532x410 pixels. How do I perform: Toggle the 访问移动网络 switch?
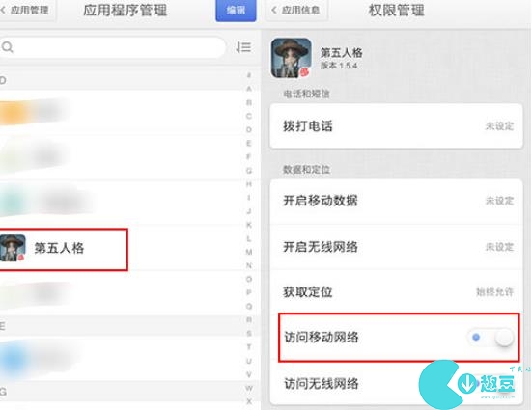490,337
